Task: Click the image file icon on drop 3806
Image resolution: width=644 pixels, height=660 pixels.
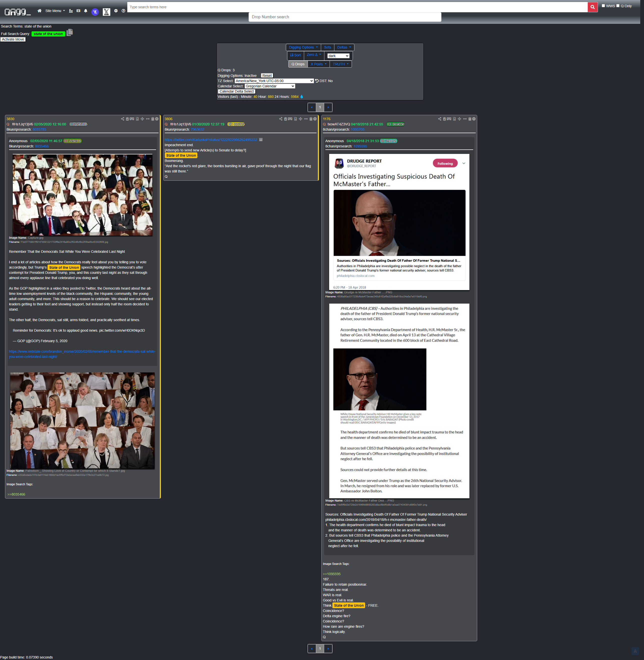Action: tap(296, 119)
